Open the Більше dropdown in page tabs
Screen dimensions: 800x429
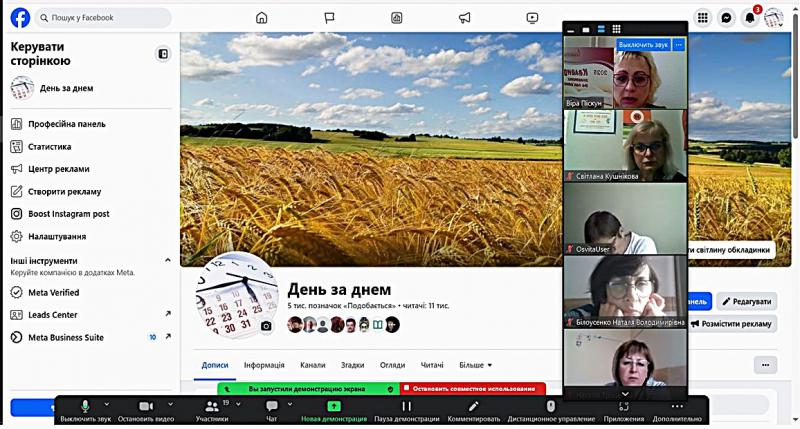pyautogui.click(x=475, y=365)
